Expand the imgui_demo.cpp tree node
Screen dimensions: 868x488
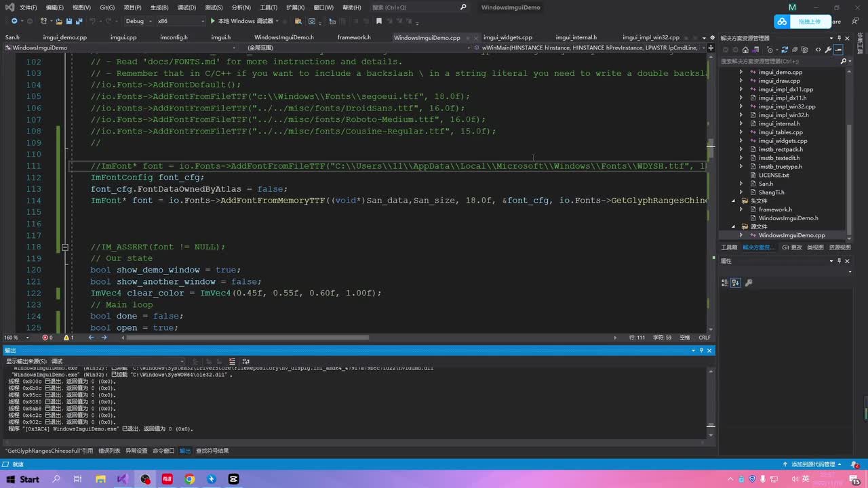[741, 72]
